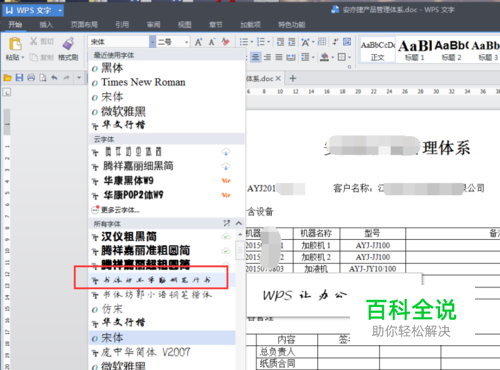500x370 pixels.
Task: Switch to the 视图 tab
Action: pos(184,24)
